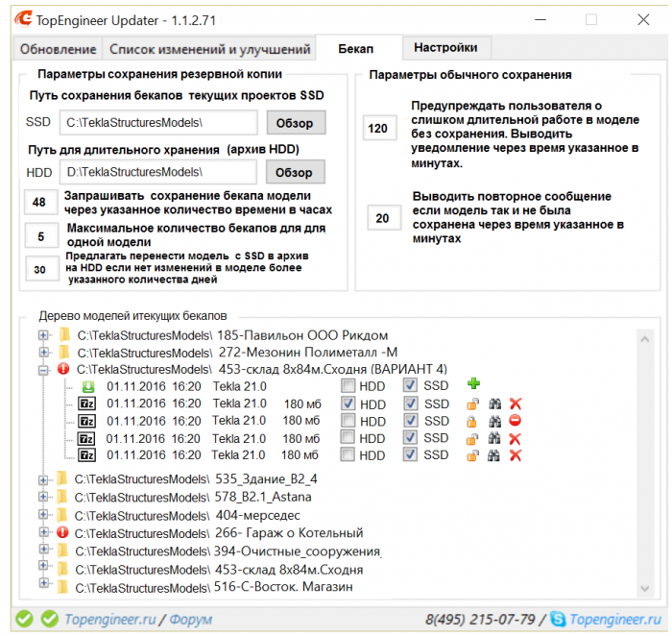Click the red no-entry circle icon
Image resolution: width=672 pixels, height=636 pixels.
pos(516,421)
